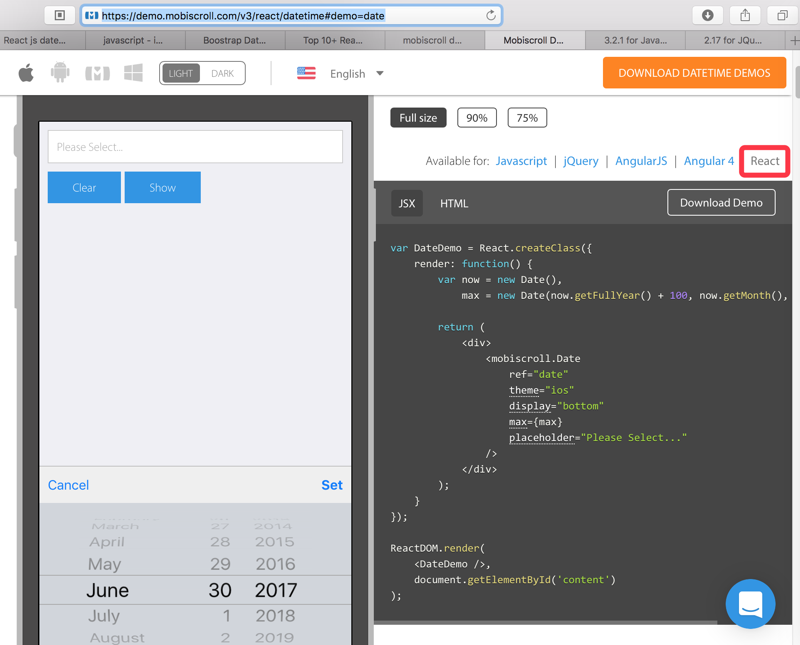Select the Apple iOS platform icon
Image resolution: width=800 pixels, height=645 pixels.
point(25,72)
